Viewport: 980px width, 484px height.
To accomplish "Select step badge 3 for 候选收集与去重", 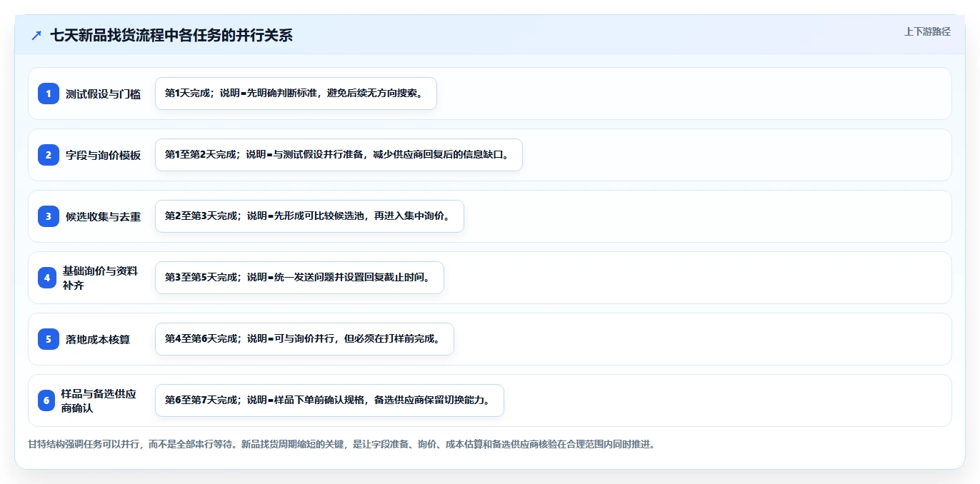I will coord(49,216).
